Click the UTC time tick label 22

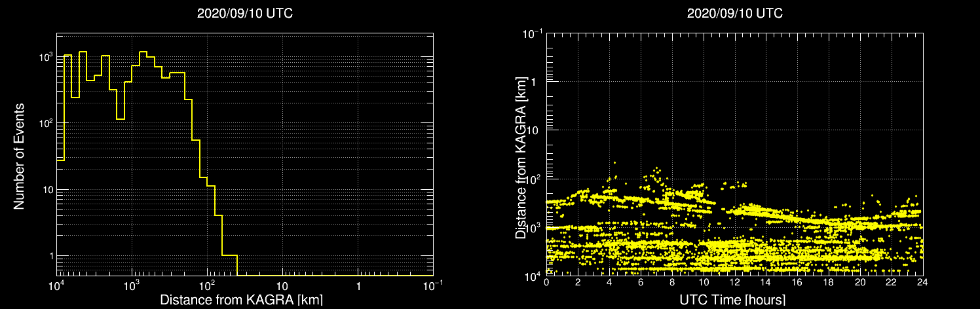coord(892,282)
